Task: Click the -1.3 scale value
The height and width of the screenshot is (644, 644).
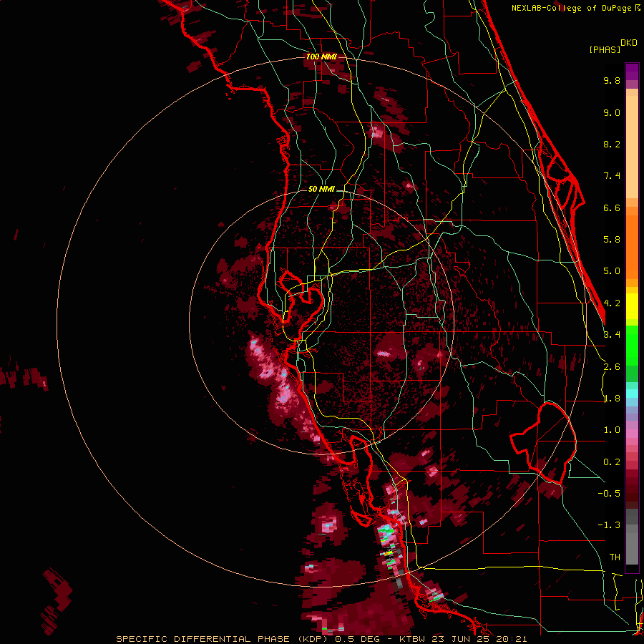Action: (x=609, y=525)
